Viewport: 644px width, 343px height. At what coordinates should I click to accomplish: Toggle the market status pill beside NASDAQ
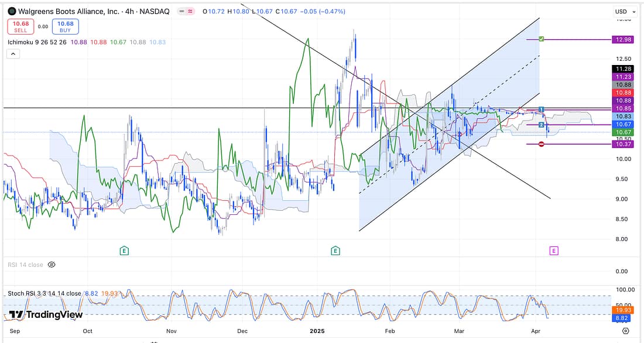point(189,11)
